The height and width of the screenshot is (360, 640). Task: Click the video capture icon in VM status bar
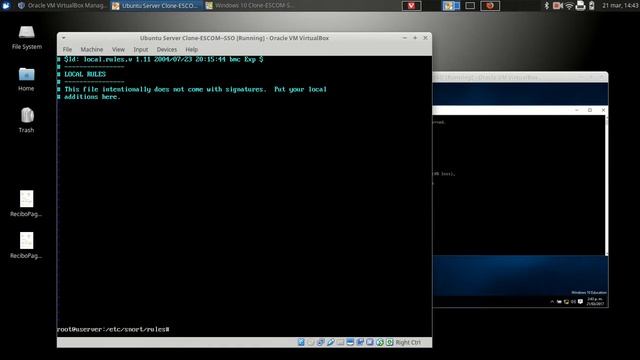[x=369, y=342]
